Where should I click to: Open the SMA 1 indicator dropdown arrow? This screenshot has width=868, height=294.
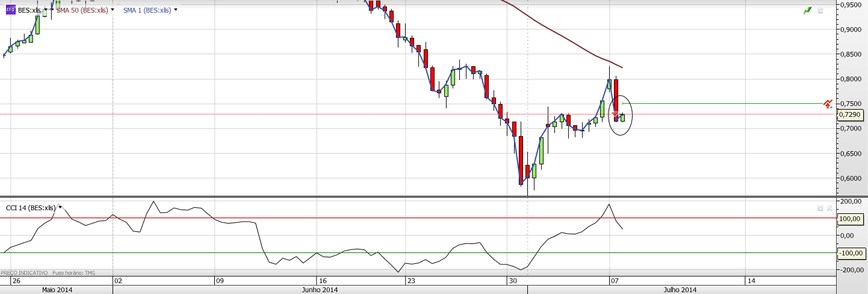pos(175,10)
